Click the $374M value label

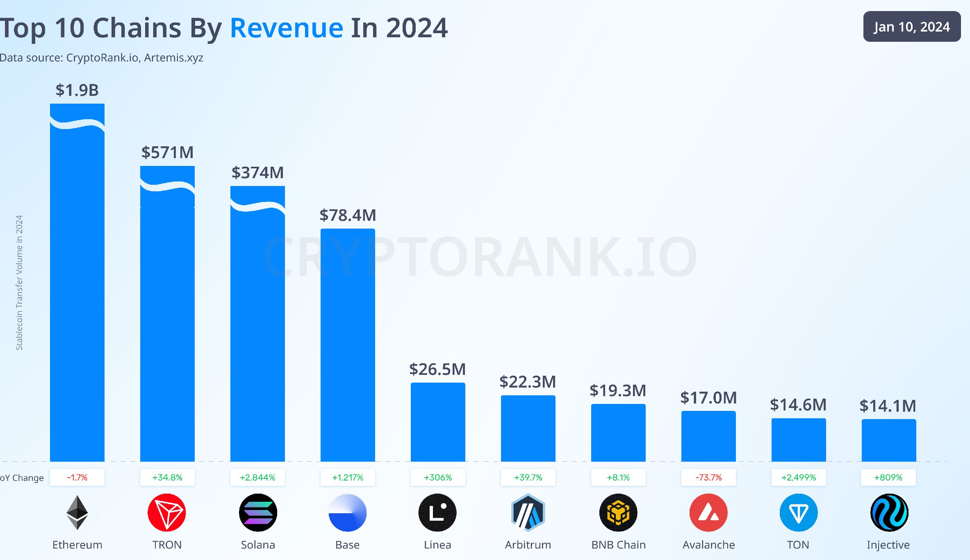pyautogui.click(x=257, y=172)
